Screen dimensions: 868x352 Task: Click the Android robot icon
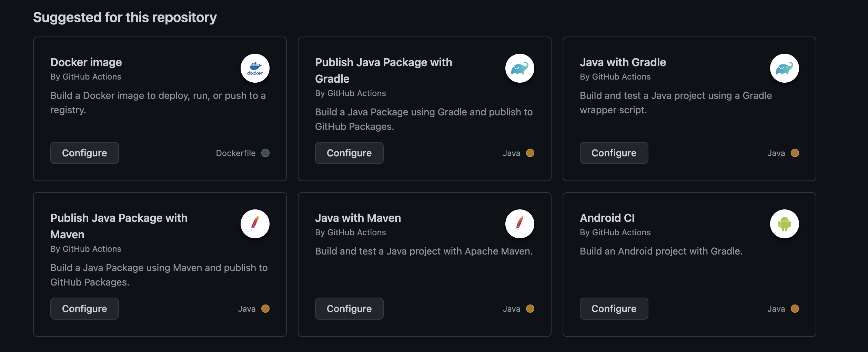[x=785, y=224]
